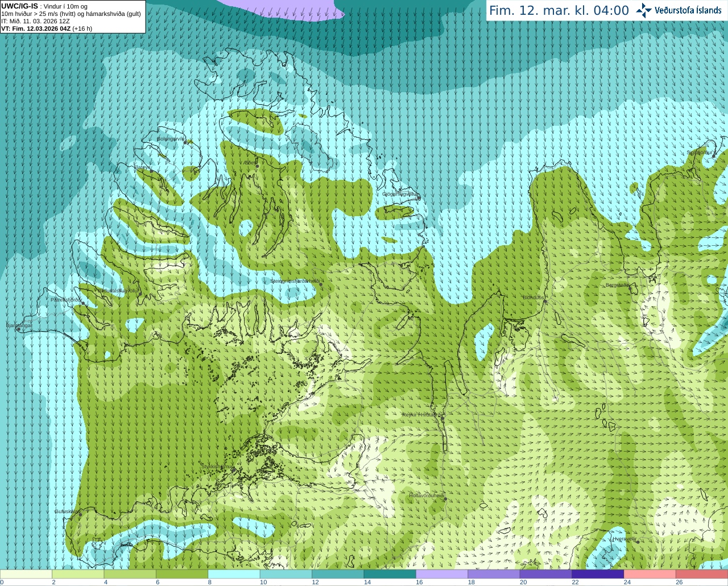Select the 2–4 m/s light green legend swatch

tap(78, 574)
